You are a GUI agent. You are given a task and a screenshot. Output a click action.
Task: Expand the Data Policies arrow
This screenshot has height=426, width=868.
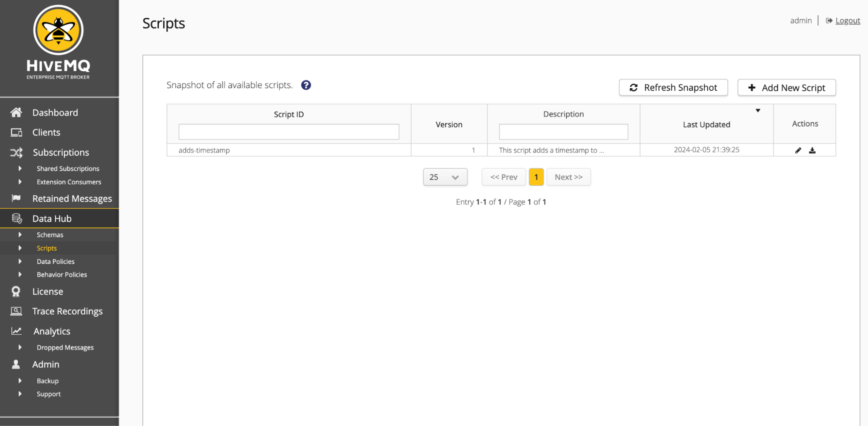[20, 261]
